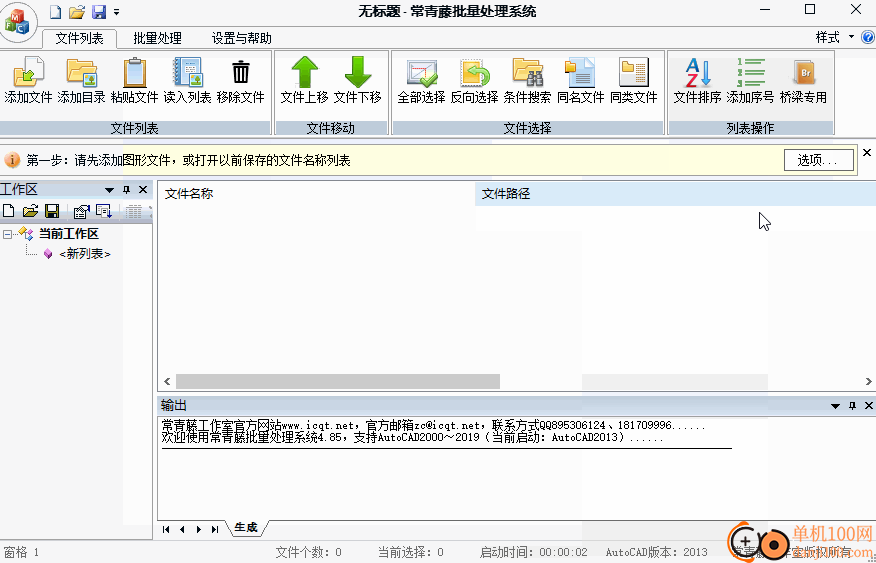The width and height of the screenshot is (876, 563).
Task: Select the <新列表> tree item
Action: (85, 254)
